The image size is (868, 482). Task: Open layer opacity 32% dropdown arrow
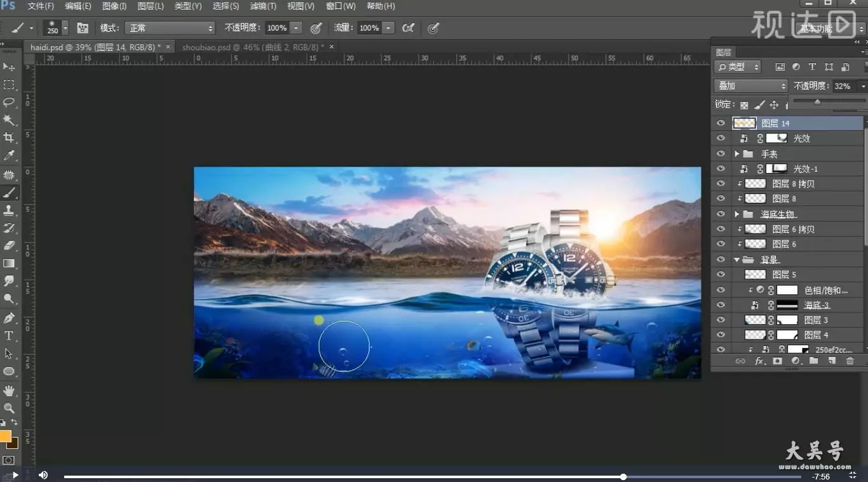pos(862,86)
